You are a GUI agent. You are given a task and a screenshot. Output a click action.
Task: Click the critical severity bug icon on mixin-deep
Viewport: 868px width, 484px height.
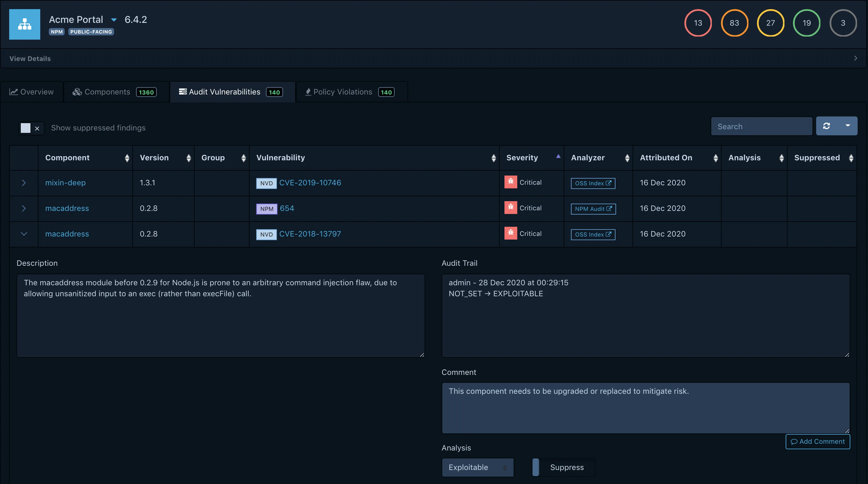pos(511,182)
